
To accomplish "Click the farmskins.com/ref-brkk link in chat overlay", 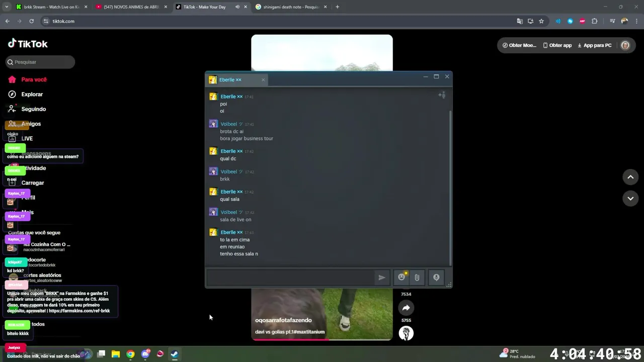I will [79, 311].
